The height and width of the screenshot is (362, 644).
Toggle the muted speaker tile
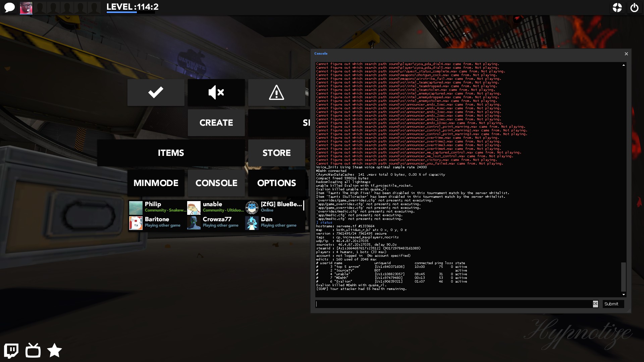tap(216, 93)
